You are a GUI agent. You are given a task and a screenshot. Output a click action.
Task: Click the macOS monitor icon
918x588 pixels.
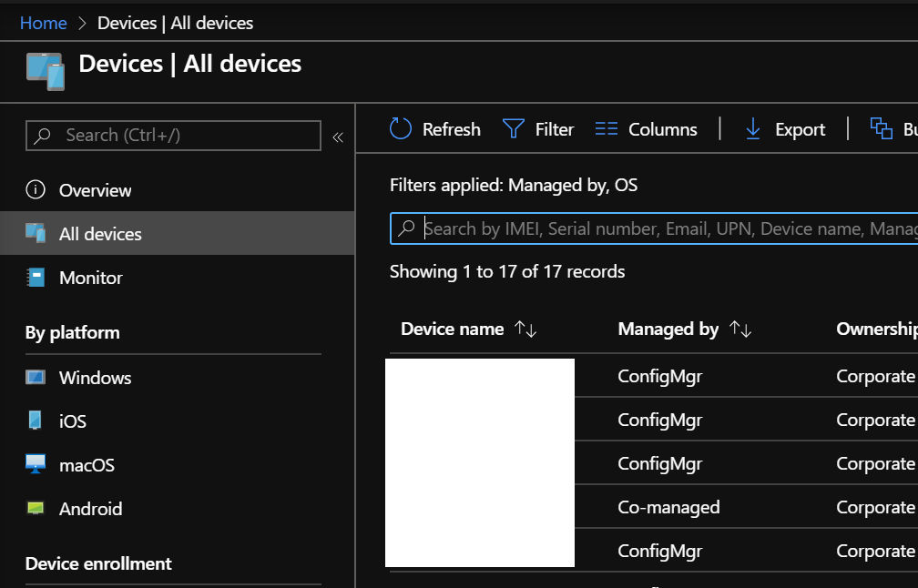click(x=36, y=465)
